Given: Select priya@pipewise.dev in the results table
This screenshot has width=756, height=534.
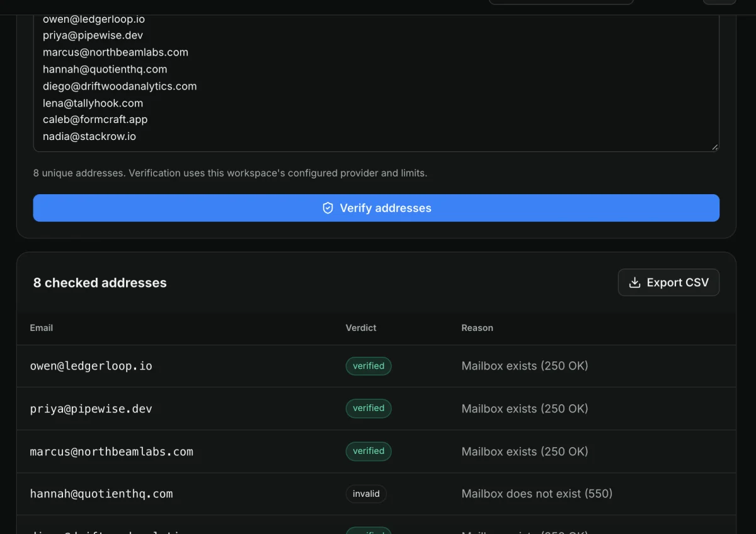Looking at the screenshot, I should [x=91, y=409].
